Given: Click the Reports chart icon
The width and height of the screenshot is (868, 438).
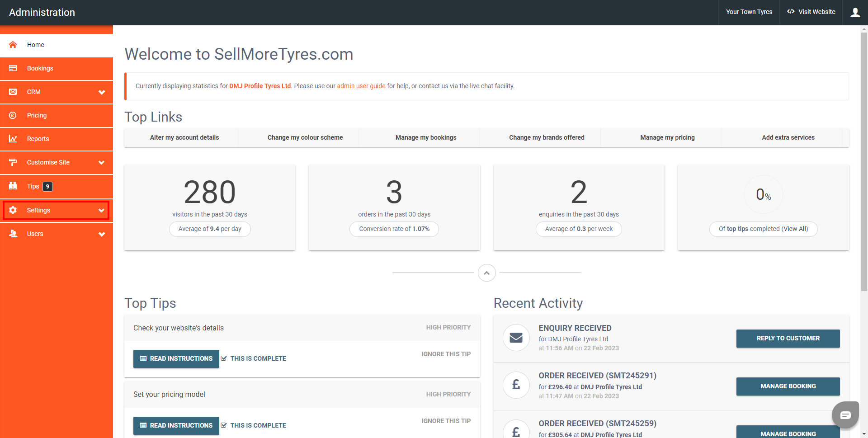Looking at the screenshot, I should [13, 139].
